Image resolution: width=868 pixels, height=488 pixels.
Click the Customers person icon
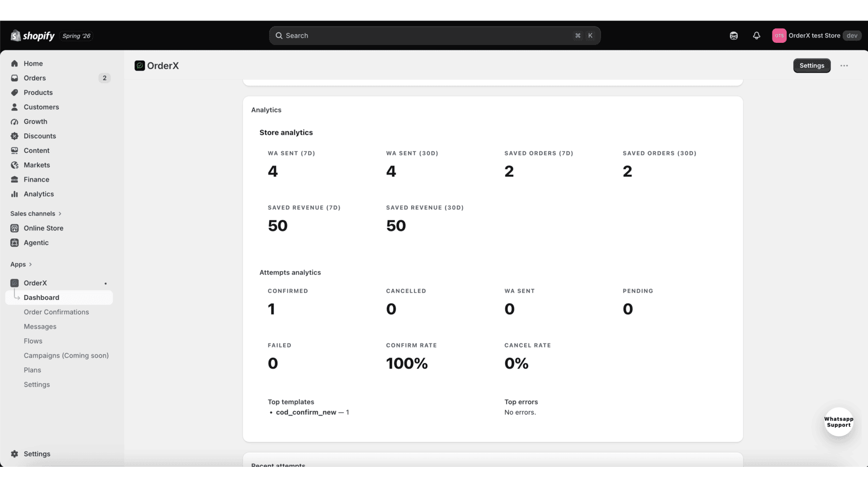pos(15,107)
